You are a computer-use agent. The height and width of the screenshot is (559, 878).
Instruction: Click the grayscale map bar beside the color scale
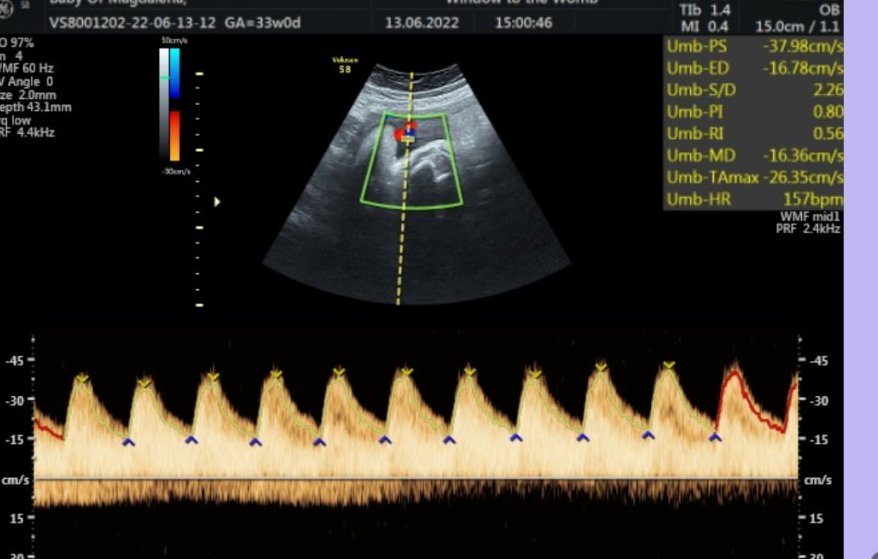coord(164,105)
